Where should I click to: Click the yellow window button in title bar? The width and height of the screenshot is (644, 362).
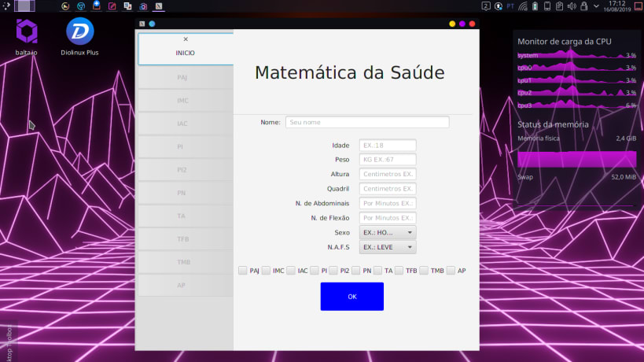click(x=452, y=24)
